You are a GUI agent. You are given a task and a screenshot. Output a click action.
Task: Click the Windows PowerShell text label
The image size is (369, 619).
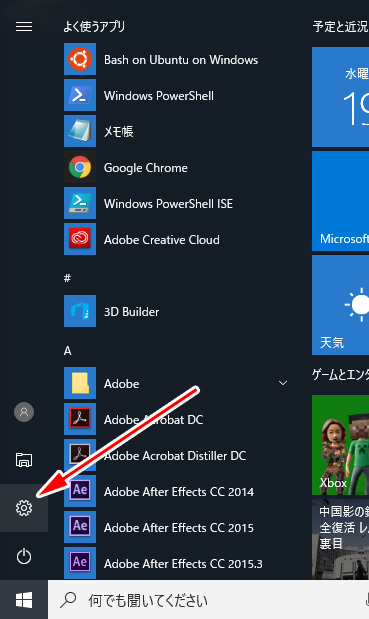pyautogui.click(x=159, y=96)
